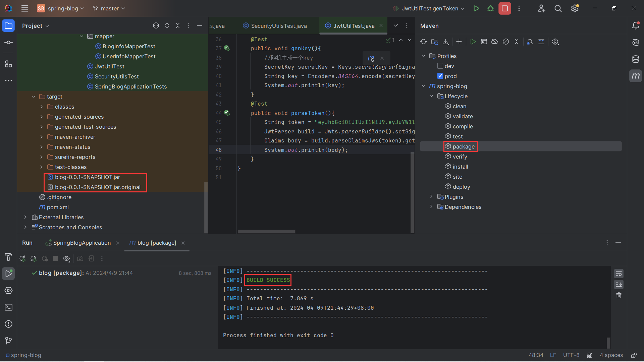Open Search Everywhere magnifier icon

coord(558,8)
